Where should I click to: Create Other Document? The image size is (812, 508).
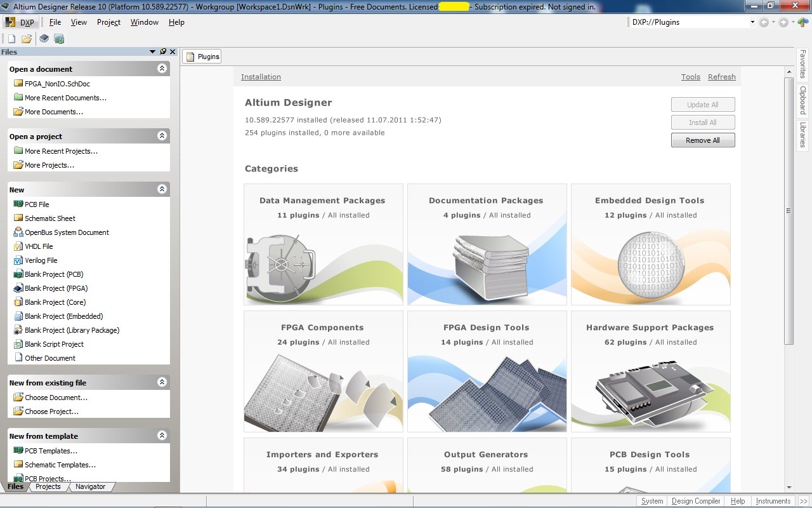44,358
